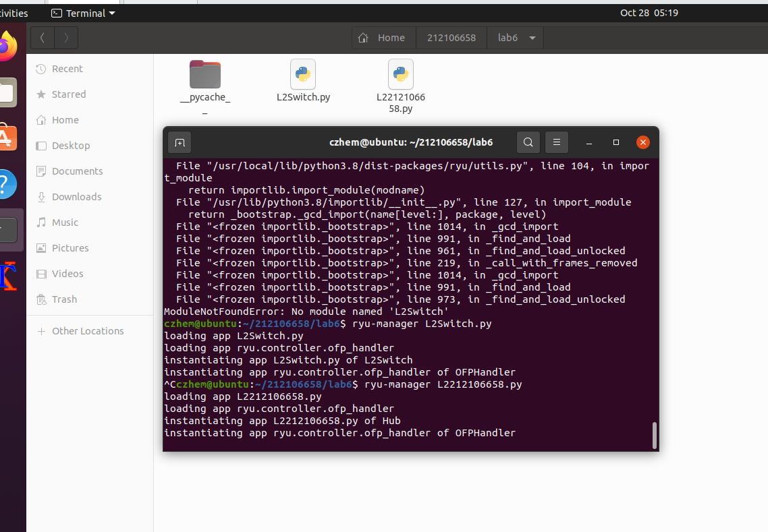This screenshot has height=532, width=768.
Task: Open Help from the dock
Action: [x=8, y=183]
